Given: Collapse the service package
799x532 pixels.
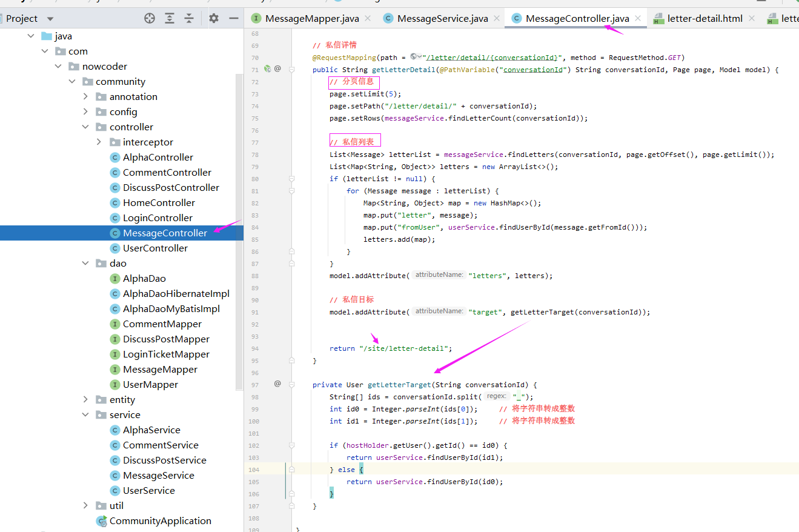Looking at the screenshot, I should point(85,415).
